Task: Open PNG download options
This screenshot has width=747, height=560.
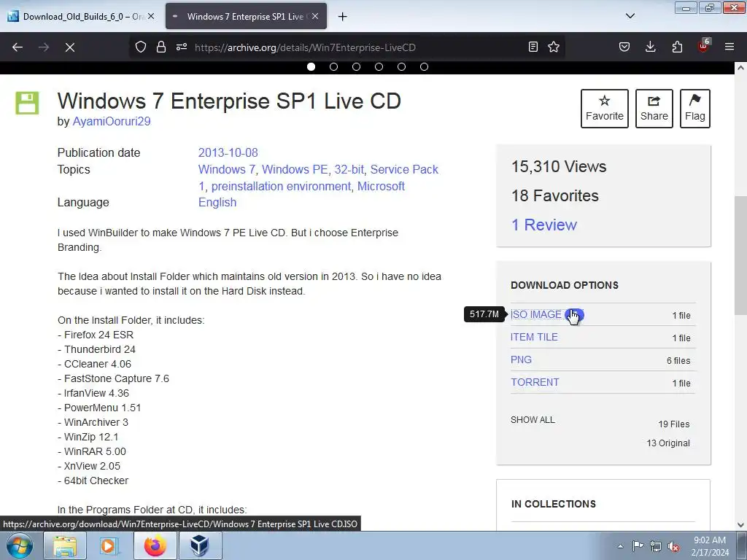Action: (x=521, y=360)
